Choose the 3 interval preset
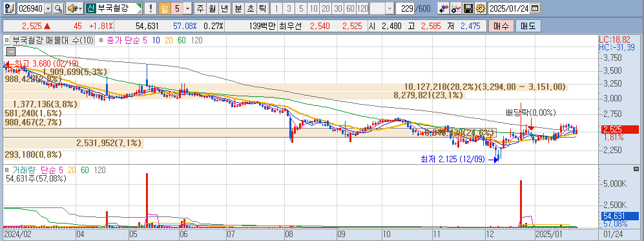644x241 pixels. [289, 8]
